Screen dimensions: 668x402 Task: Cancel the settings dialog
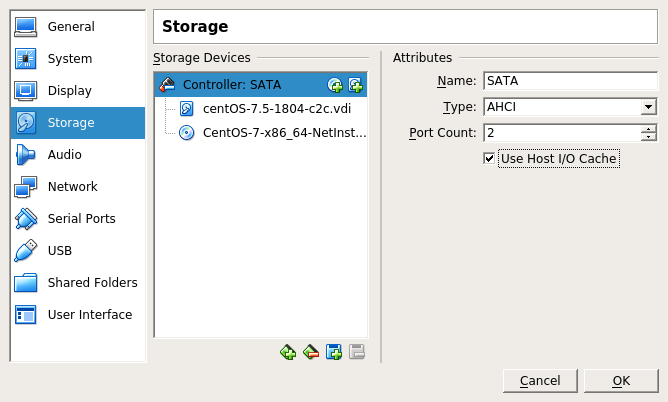pyautogui.click(x=540, y=381)
